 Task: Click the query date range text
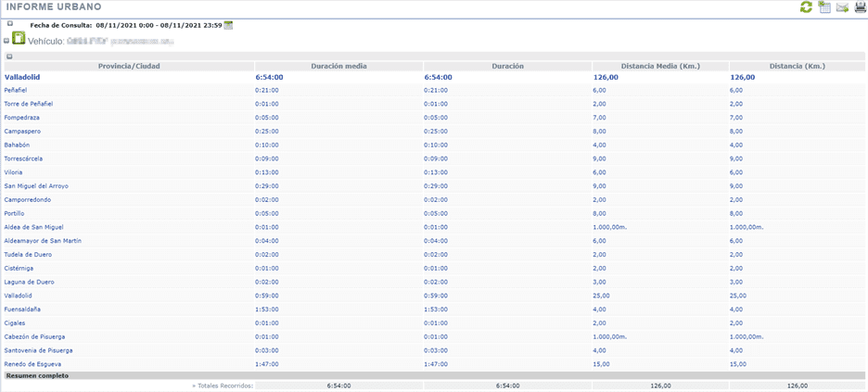click(x=159, y=25)
